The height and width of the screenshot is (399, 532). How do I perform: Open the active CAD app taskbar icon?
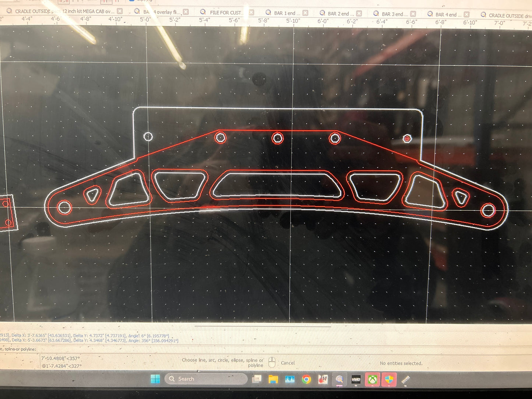coord(339,379)
